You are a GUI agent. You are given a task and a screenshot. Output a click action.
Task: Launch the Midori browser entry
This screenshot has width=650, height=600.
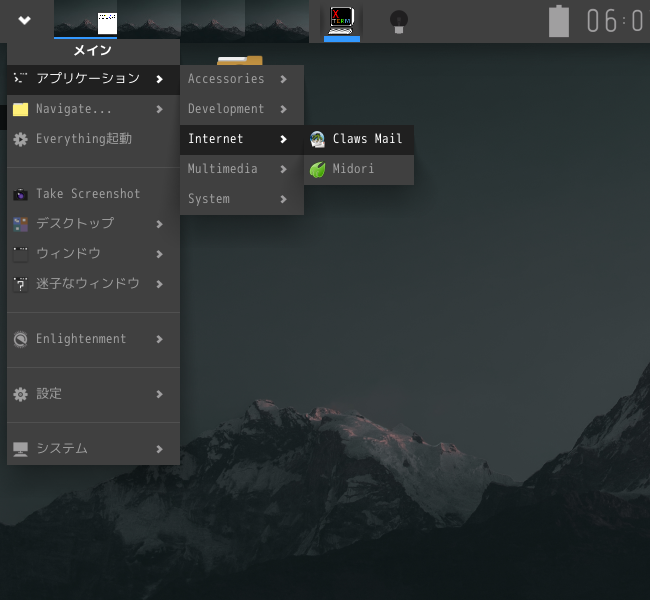point(359,169)
